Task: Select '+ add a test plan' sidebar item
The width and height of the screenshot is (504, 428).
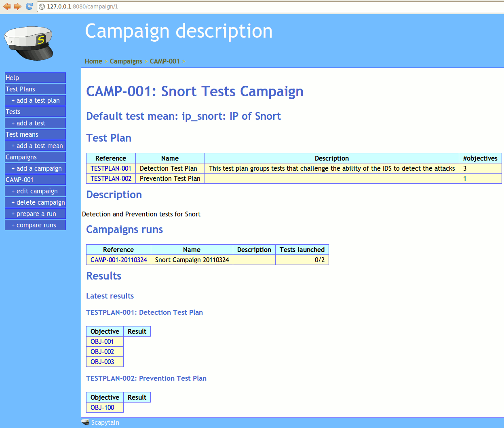Action: coord(36,100)
